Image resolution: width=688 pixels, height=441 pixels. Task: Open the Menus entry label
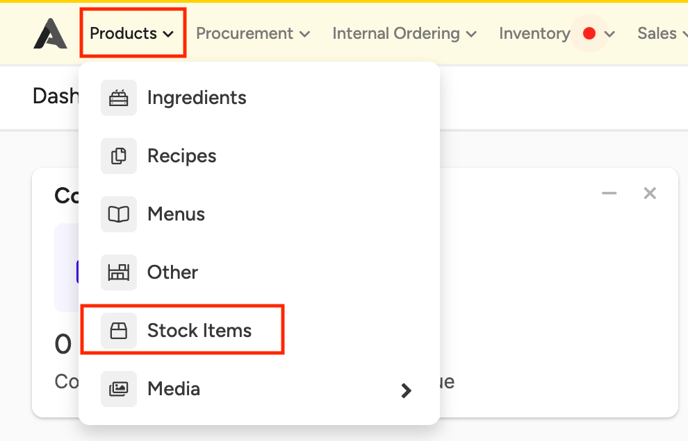click(176, 214)
